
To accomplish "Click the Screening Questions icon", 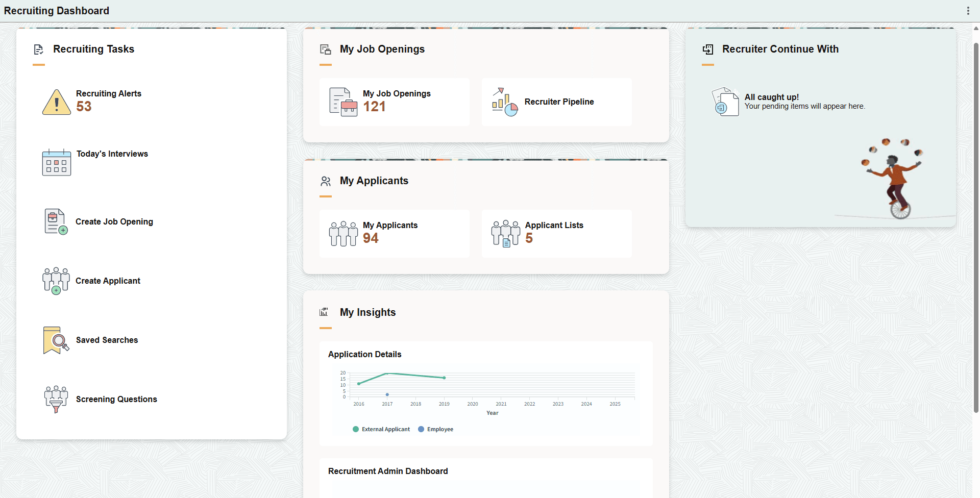I will (x=56, y=399).
